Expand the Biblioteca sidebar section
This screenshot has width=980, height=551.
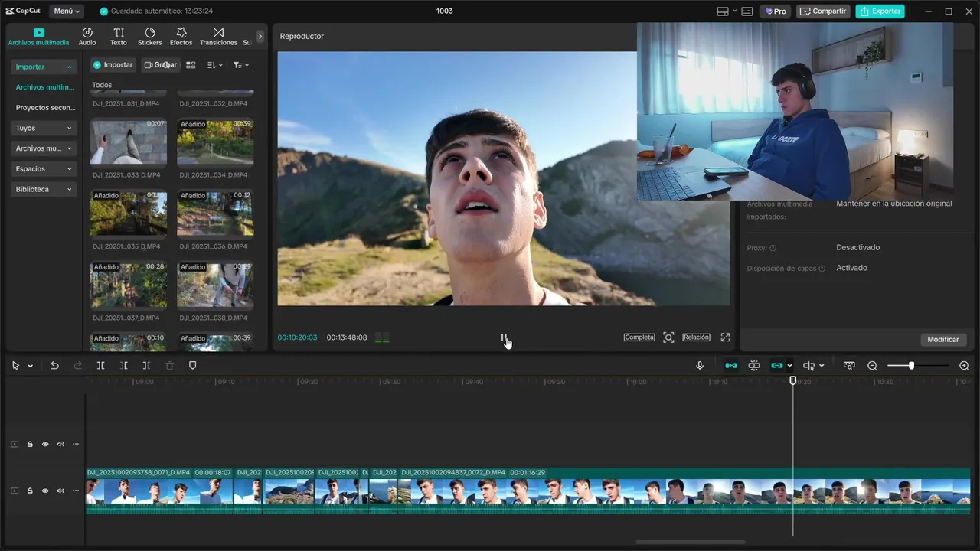(x=44, y=189)
